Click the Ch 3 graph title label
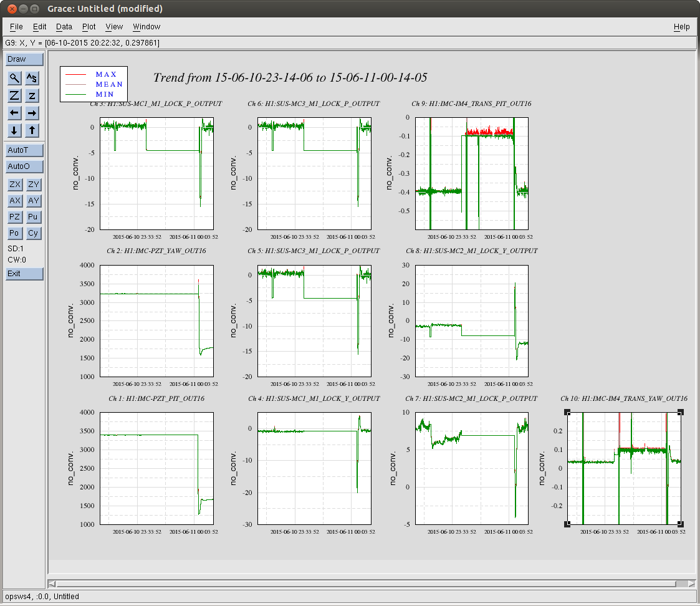The height and width of the screenshot is (606, 700). [x=156, y=103]
